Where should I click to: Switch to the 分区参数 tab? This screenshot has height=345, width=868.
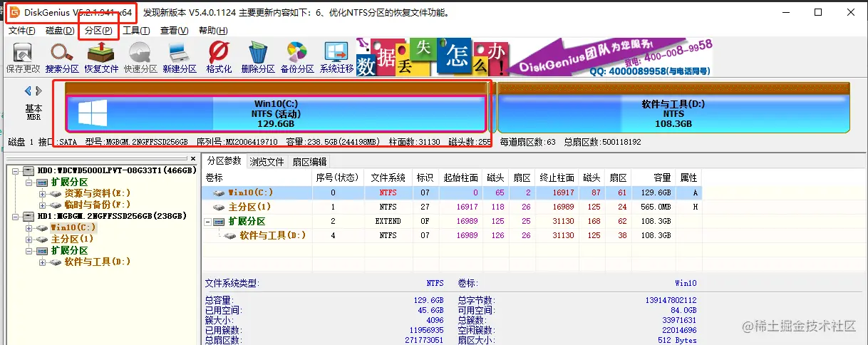click(x=224, y=161)
